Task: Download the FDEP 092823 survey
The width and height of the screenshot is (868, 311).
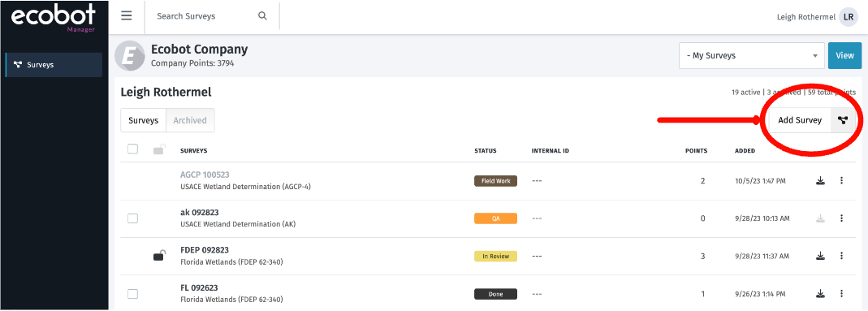Action: [x=820, y=256]
